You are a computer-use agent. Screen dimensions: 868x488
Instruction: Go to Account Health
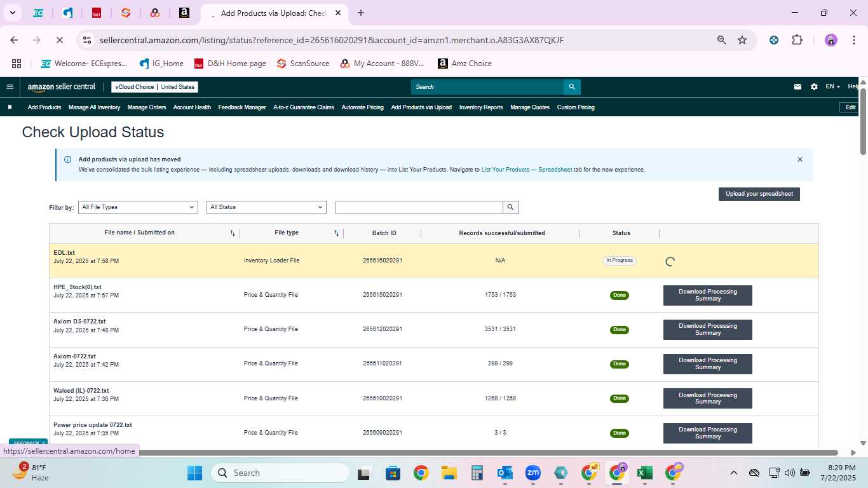coord(192,107)
